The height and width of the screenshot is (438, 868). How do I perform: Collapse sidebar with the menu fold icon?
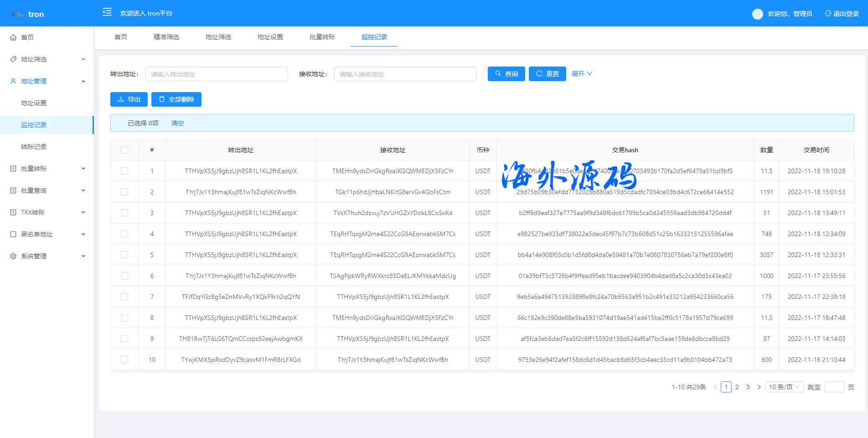(107, 12)
